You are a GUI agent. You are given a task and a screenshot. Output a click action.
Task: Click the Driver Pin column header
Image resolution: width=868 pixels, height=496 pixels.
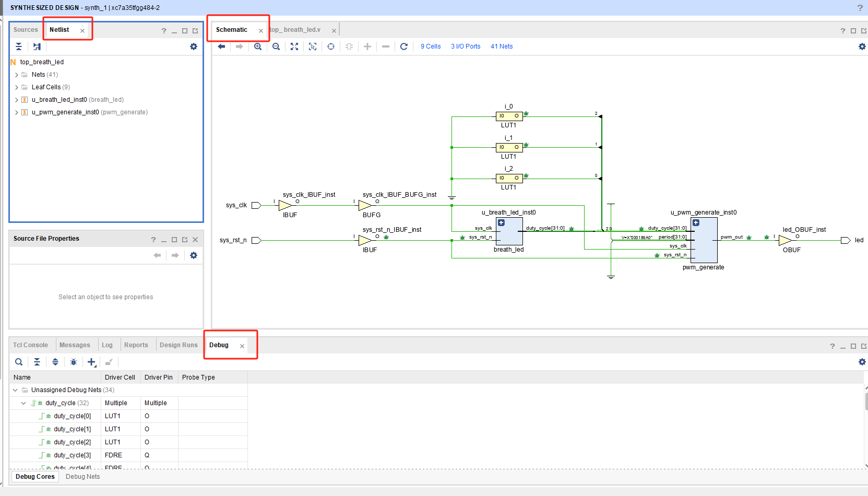click(159, 377)
